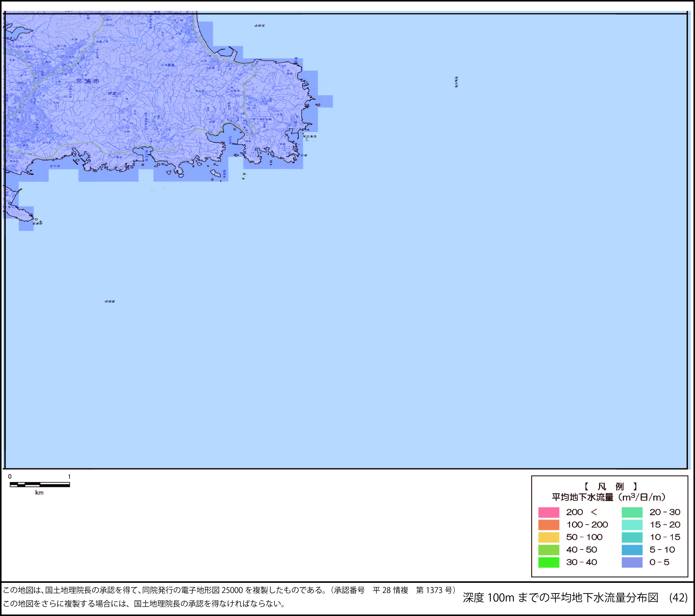Select the light green '40 - 50' swatch
Screen dimensions: 695x616
(548, 550)
